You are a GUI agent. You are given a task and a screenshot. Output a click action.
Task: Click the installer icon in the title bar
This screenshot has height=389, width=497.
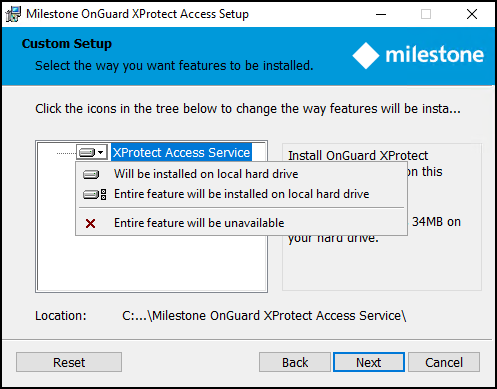point(13,14)
